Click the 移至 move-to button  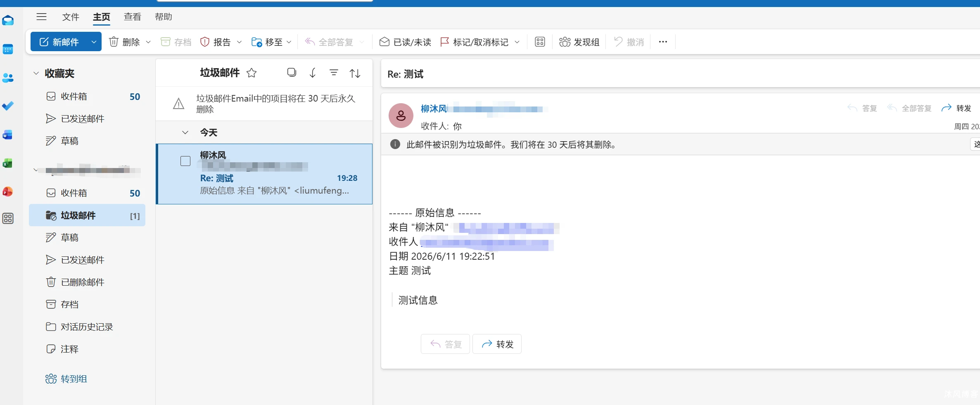click(267, 42)
